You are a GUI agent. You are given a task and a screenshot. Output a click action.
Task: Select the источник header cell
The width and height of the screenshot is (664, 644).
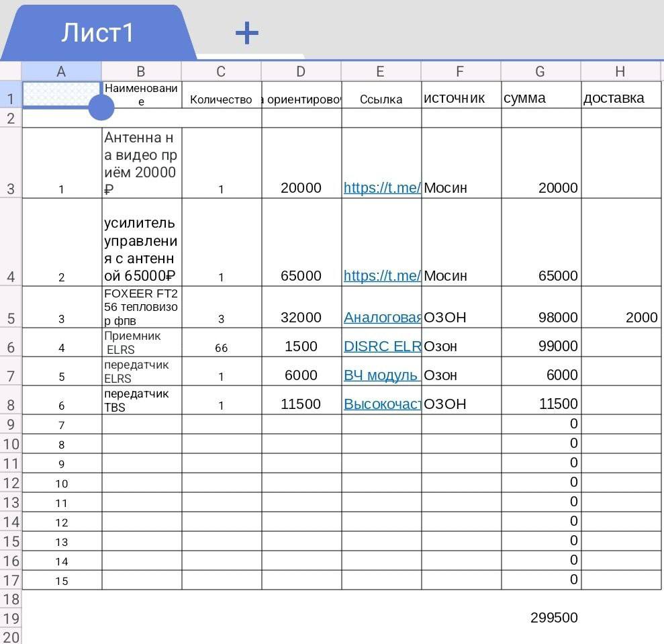(462, 95)
